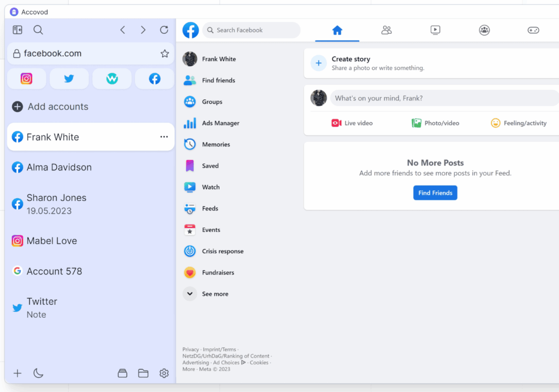559x392 pixels.
Task: Open the Accovod sidebar search magnifier
Action: pyautogui.click(x=38, y=30)
